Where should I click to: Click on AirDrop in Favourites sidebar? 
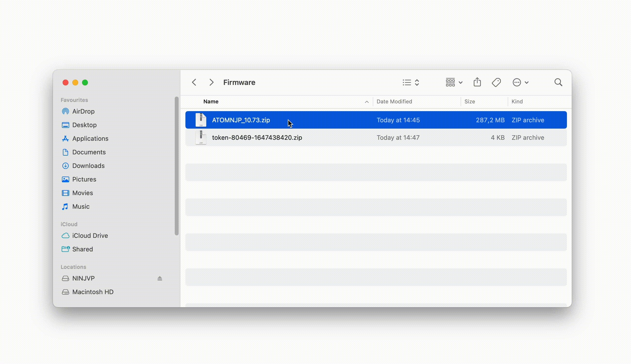[x=83, y=111]
